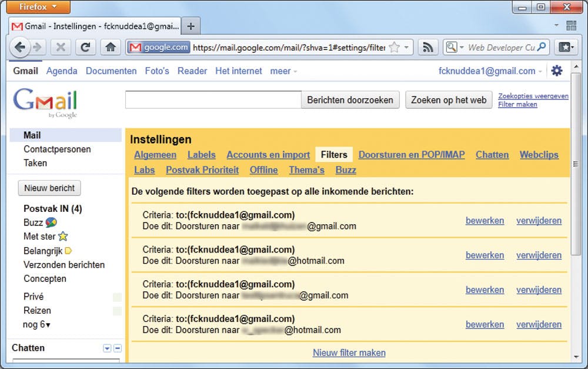Expand nog 6 labels list
588x369 pixels.
pos(36,324)
